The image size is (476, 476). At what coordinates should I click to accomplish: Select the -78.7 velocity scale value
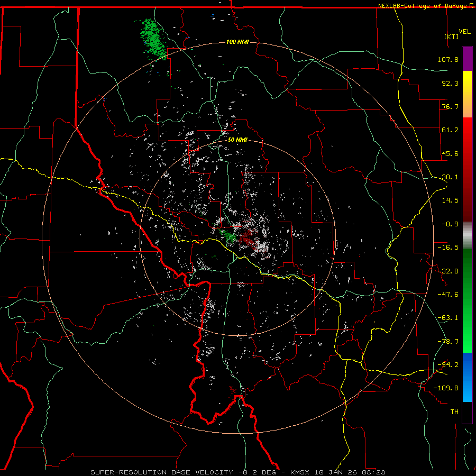[448, 342]
